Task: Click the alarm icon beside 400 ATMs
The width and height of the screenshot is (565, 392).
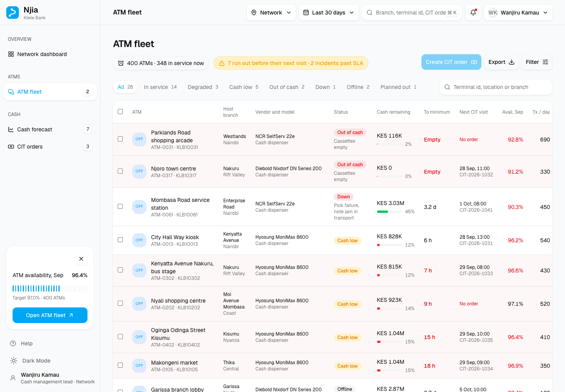Action: tap(121, 63)
